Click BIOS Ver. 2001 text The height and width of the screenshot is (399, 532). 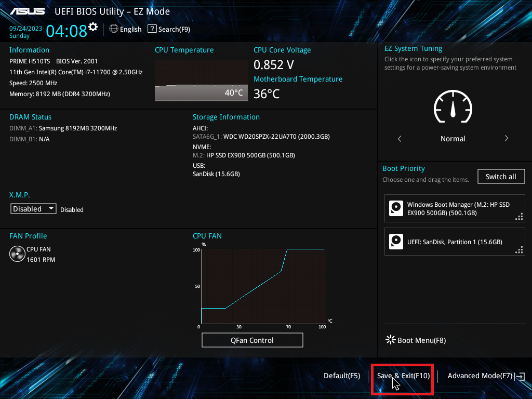pos(77,61)
